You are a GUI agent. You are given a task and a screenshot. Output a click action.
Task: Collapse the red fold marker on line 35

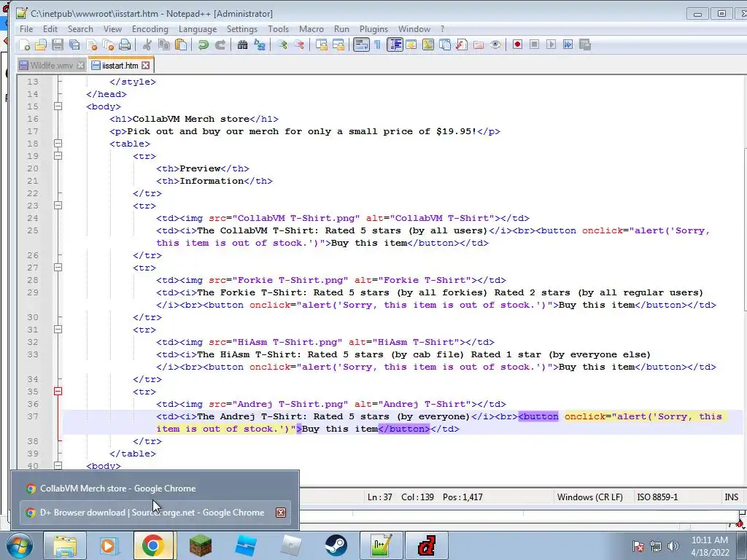[58, 392]
